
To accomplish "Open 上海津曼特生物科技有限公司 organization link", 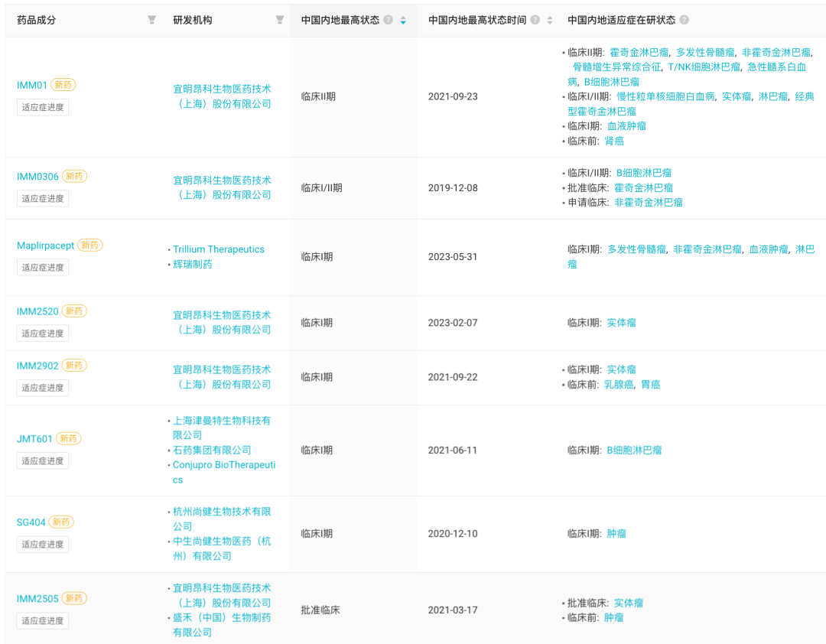I will point(222,428).
